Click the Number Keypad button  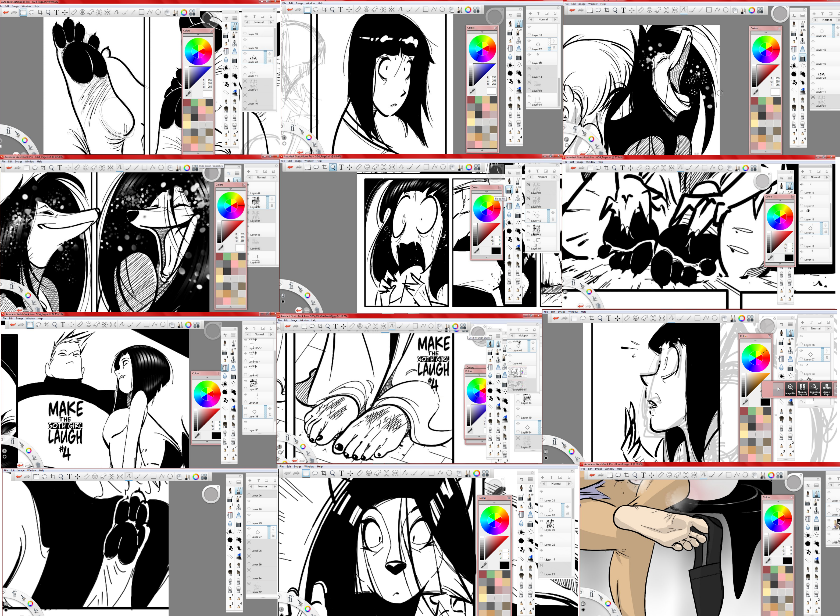coord(802,389)
